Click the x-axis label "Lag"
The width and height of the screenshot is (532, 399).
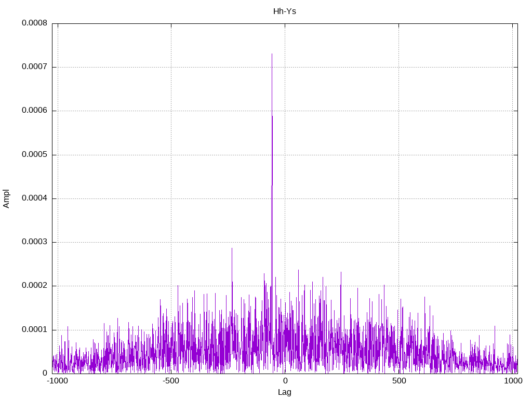click(284, 392)
